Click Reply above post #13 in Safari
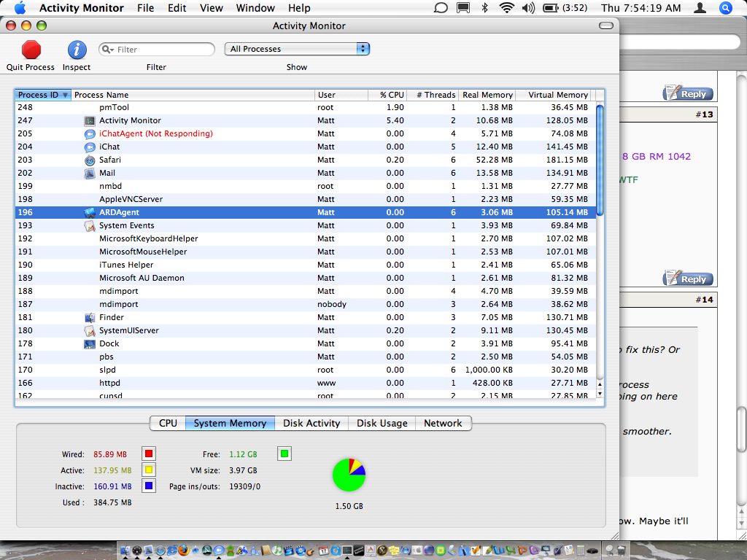 click(x=688, y=94)
